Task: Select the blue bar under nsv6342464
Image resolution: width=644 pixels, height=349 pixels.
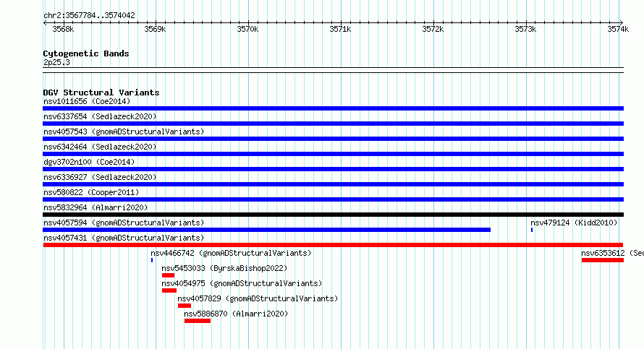Action: tap(333, 154)
